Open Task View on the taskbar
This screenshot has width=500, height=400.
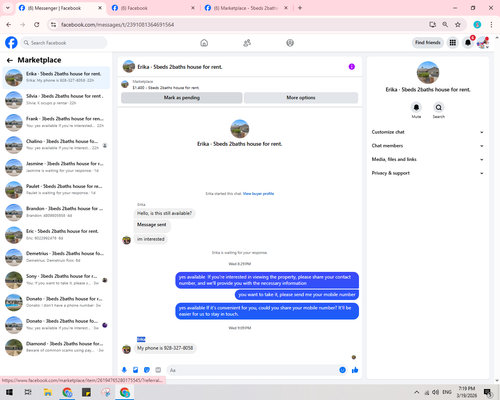click(28, 392)
